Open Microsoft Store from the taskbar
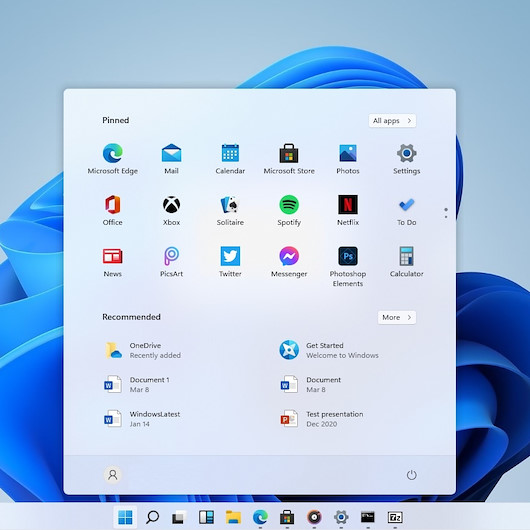This screenshot has width=530, height=530. point(287,517)
